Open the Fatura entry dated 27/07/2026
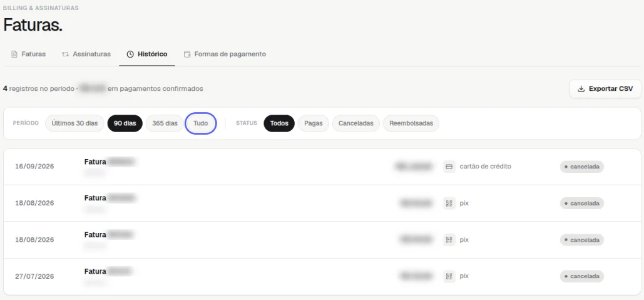 click(x=322, y=277)
